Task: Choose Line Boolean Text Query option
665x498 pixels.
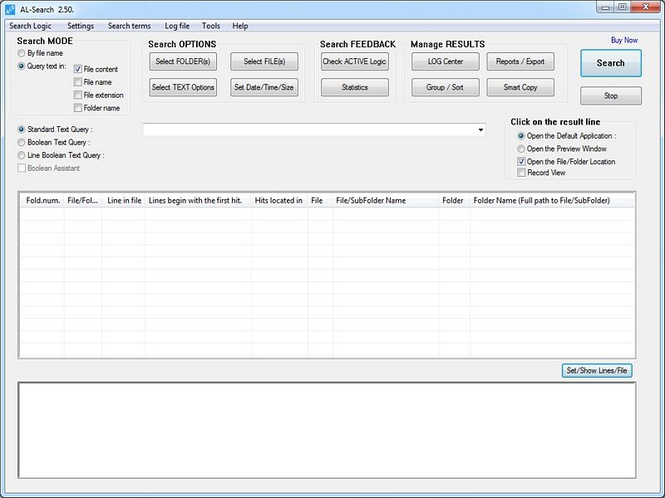Action: pyautogui.click(x=21, y=155)
